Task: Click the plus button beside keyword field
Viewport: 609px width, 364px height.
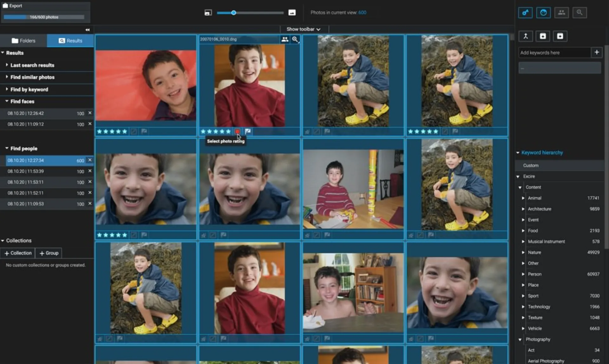Action: [x=597, y=52]
